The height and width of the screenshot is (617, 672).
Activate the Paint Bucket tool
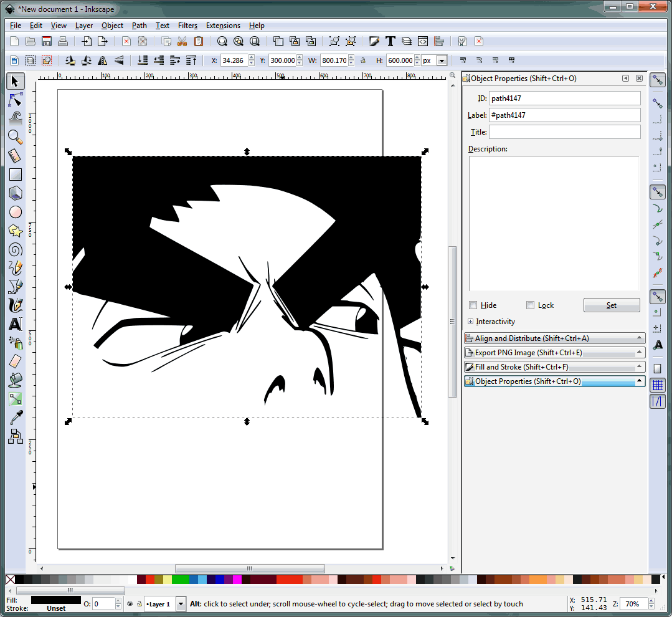[16, 380]
